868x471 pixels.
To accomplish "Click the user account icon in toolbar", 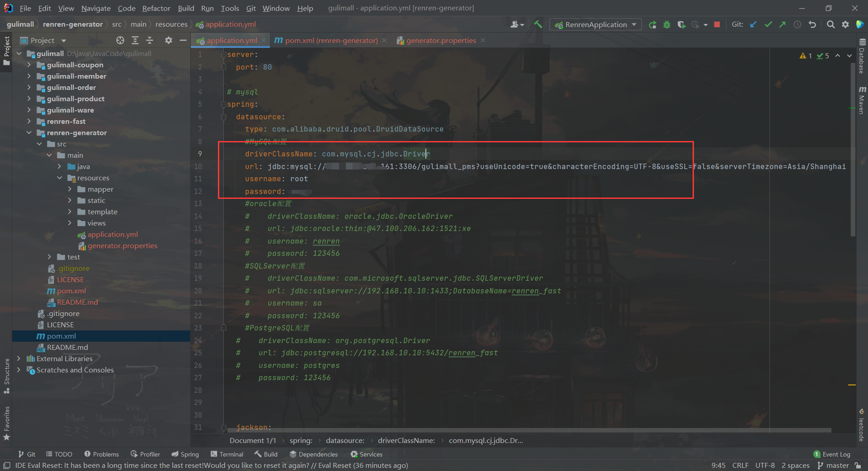I will click(x=517, y=24).
